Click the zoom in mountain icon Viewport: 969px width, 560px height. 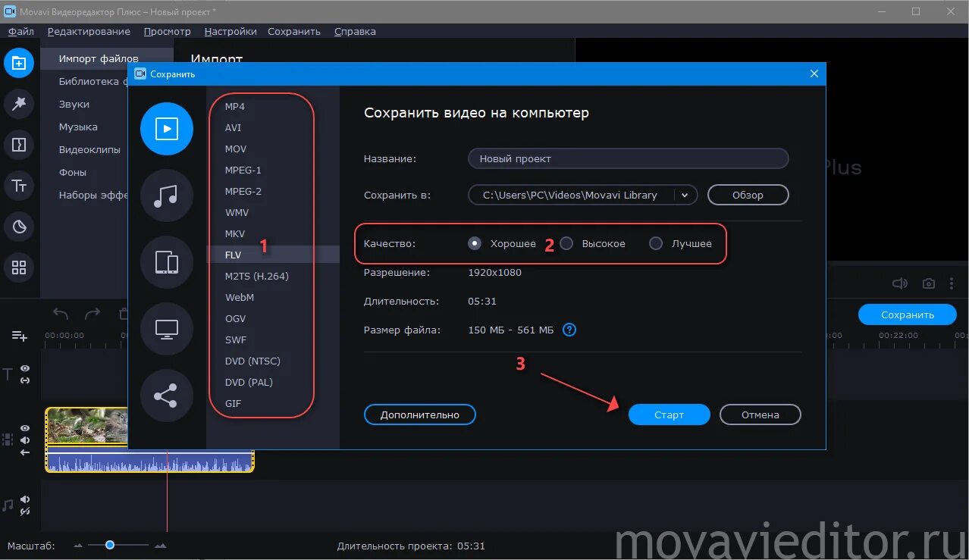[160, 546]
